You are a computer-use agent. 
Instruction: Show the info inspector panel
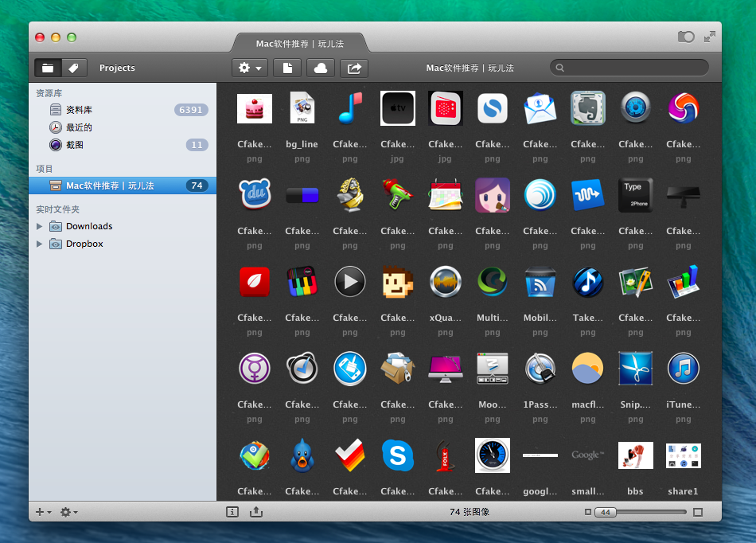click(232, 512)
